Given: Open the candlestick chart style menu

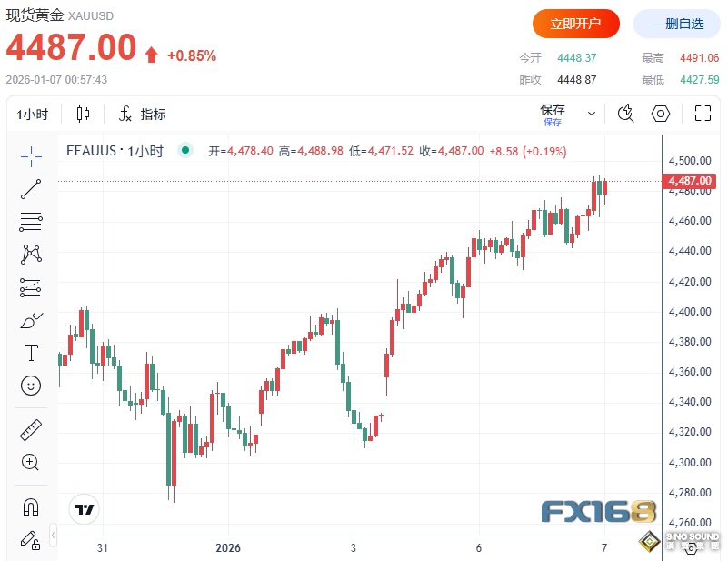Looking at the screenshot, I should click(84, 115).
